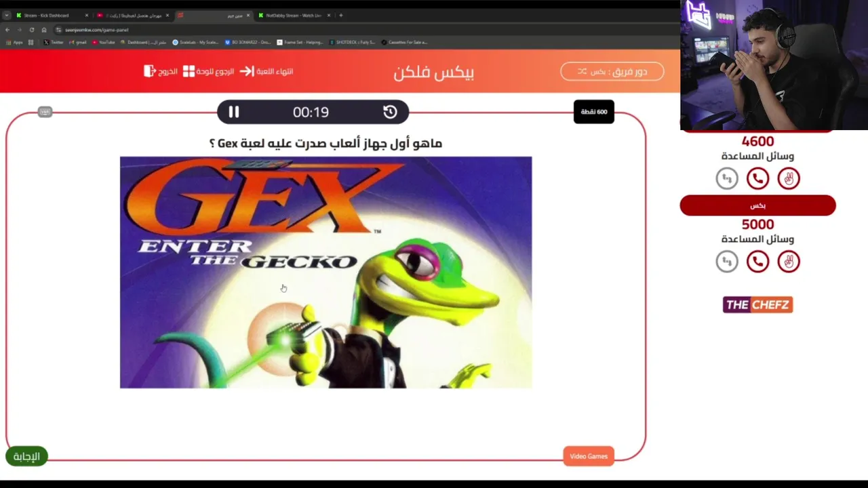Switch to the YouTube video tab
868x488 pixels.
132,15
